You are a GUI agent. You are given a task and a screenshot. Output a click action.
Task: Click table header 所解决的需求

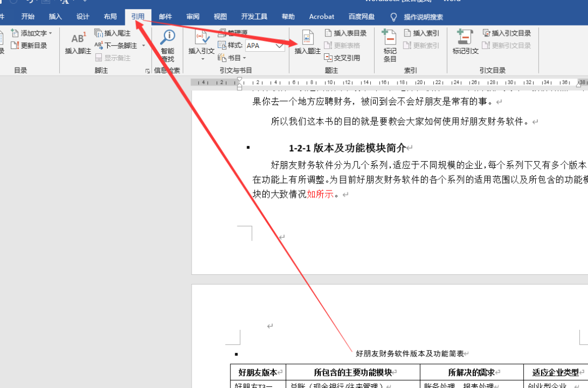pos(471,373)
